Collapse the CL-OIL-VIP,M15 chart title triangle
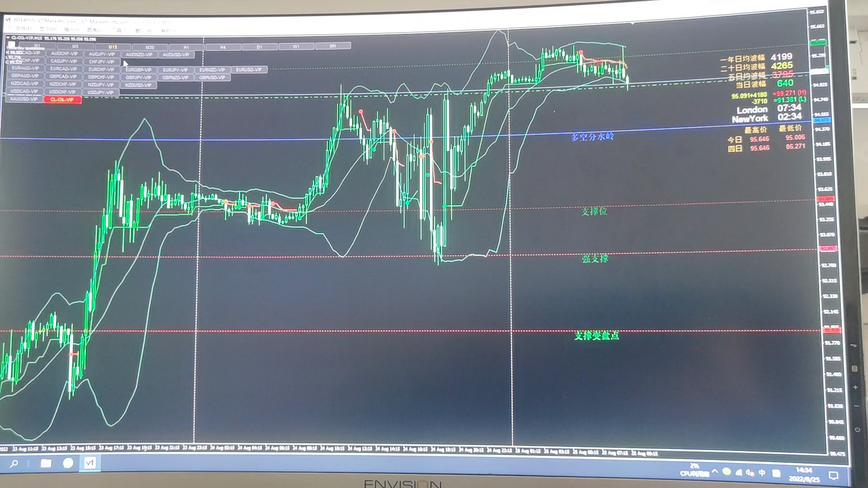868x488 pixels. click(x=8, y=38)
